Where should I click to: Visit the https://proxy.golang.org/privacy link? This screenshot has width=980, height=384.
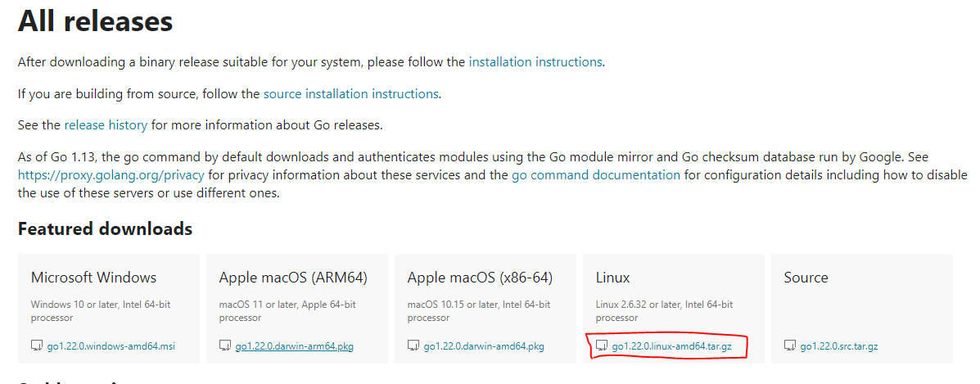point(111,175)
